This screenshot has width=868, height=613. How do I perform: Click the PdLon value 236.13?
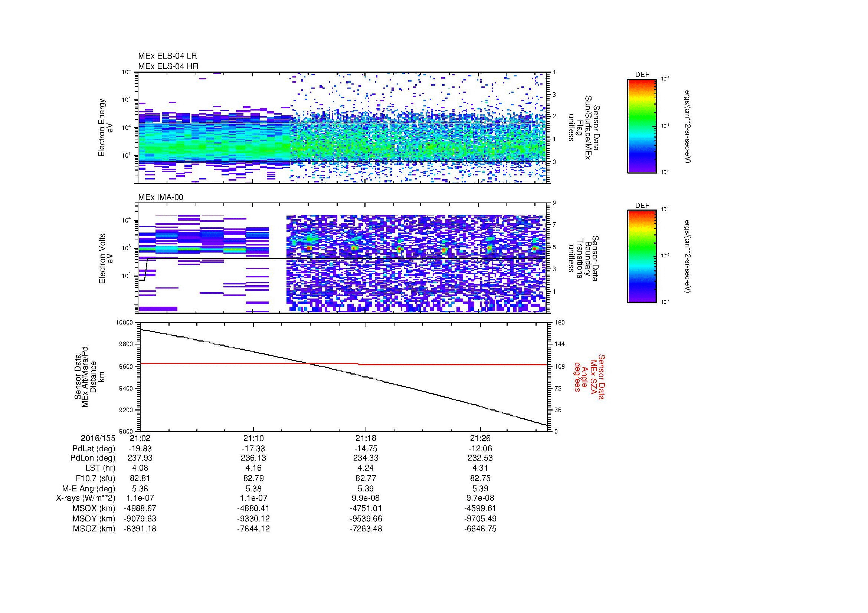click(253, 458)
